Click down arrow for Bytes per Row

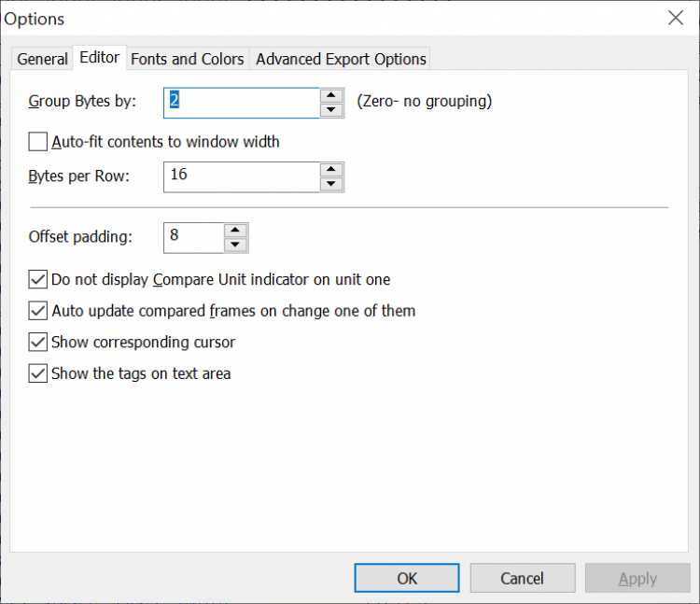pyautogui.click(x=331, y=184)
